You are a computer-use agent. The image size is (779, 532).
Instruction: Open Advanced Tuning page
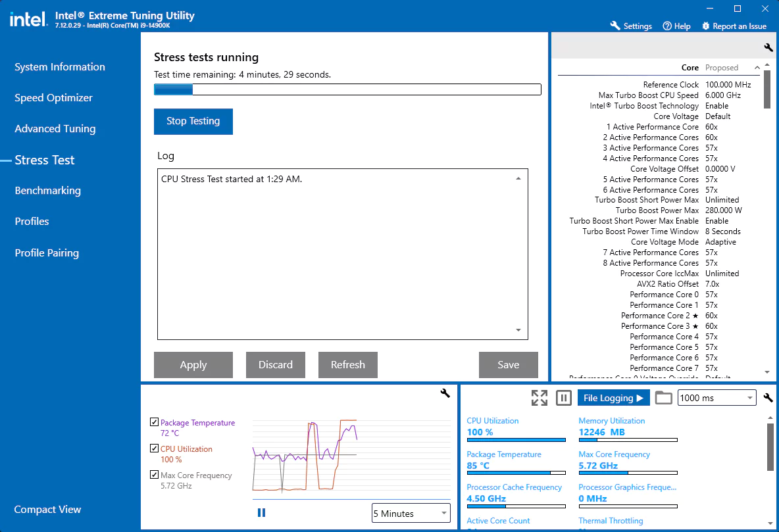coord(55,128)
